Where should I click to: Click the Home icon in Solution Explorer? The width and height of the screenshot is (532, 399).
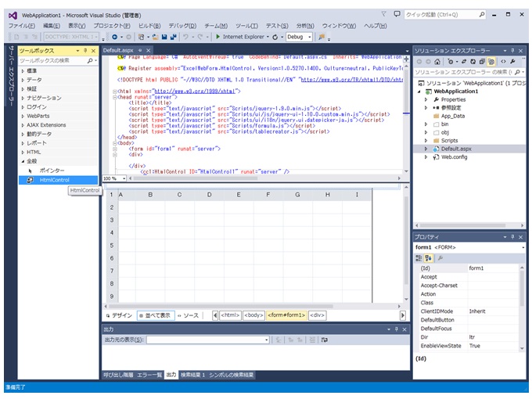(x=437, y=62)
